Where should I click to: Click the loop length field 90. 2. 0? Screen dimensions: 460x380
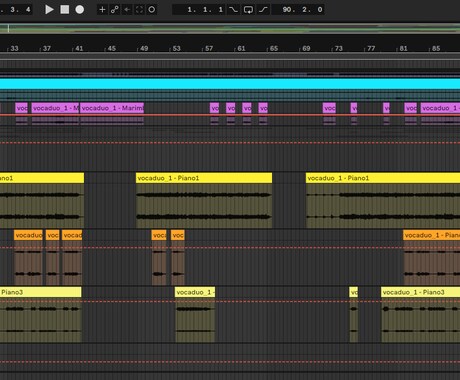[298, 10]
